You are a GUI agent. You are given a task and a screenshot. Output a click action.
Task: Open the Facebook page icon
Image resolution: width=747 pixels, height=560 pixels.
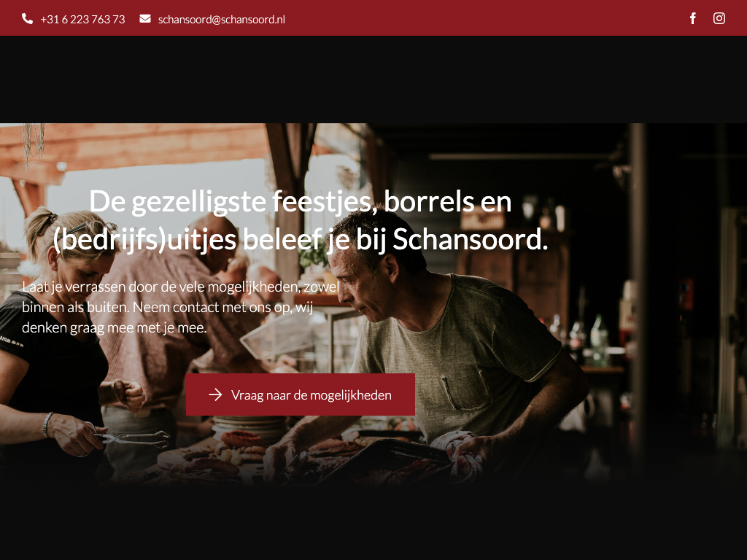693,18
